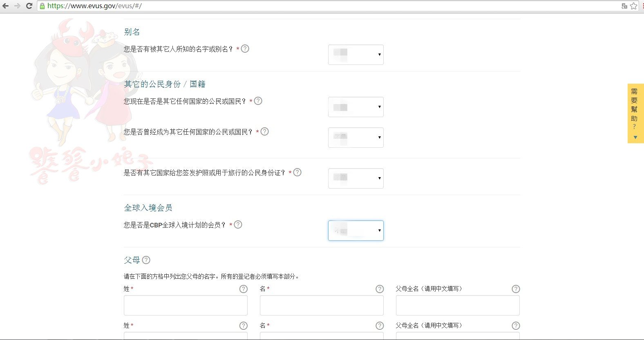Click the 父母 section heading text
This screenshot has height=340, width=644.
coord(132,260)
